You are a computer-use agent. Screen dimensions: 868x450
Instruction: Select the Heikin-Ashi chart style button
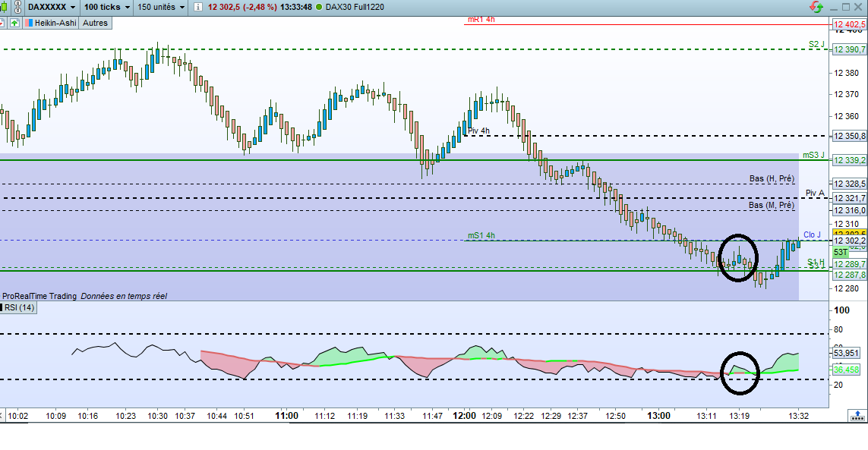point(50,23)
